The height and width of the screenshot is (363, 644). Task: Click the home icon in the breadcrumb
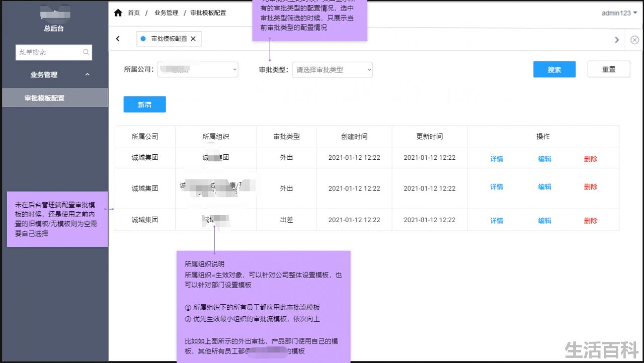pos(118,13)
